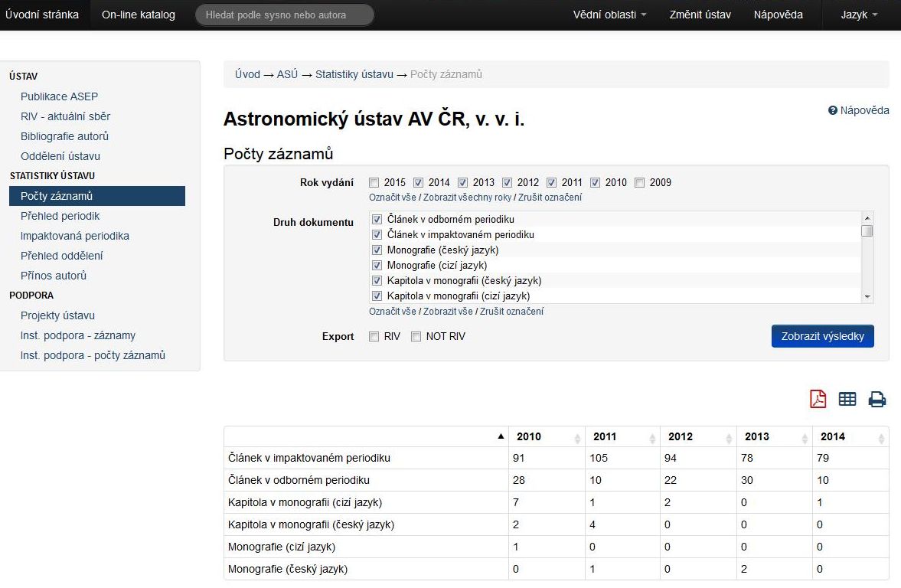Viewport: 901px width, 588px height.
Task: Open Bibliografie autorů
Action: click(x=64, y=136)
